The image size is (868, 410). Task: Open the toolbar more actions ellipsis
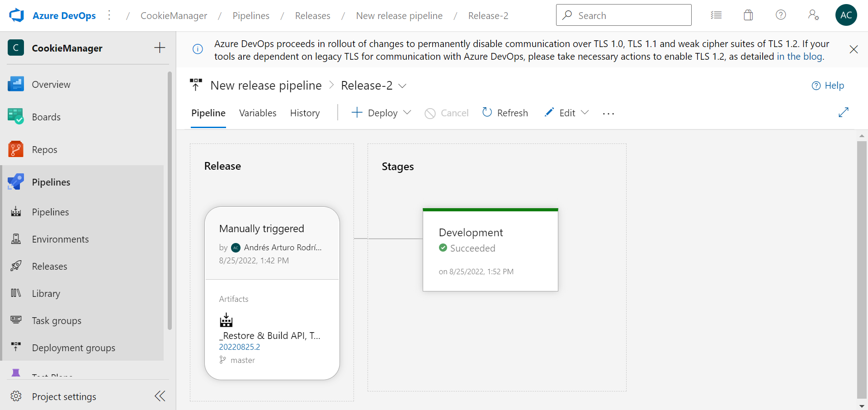pos(609,113)
